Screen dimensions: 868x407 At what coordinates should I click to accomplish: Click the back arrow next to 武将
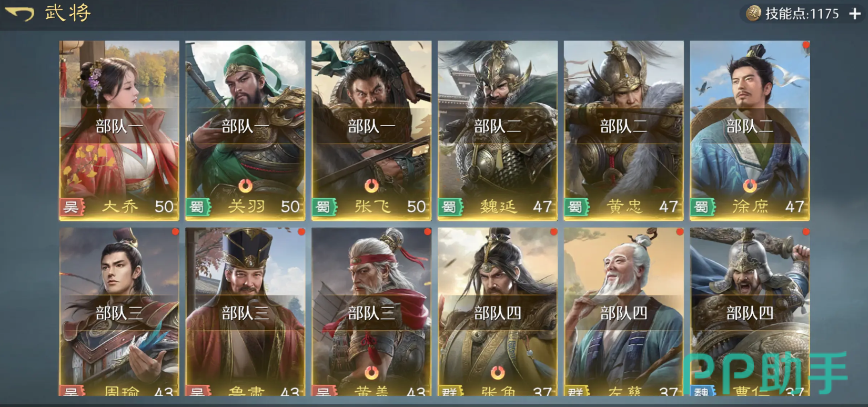20,14
